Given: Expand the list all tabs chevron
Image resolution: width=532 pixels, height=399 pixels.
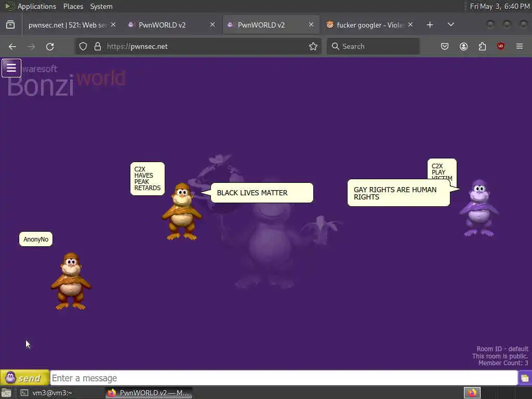Looking at the screenshot, I should 451,25.
